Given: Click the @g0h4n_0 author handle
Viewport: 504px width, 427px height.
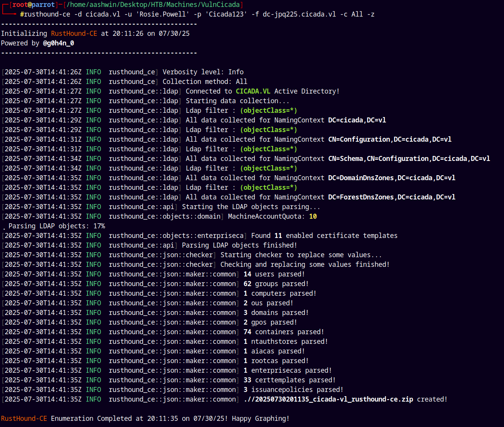Looking at the screenshot, I should coord(59,43).
